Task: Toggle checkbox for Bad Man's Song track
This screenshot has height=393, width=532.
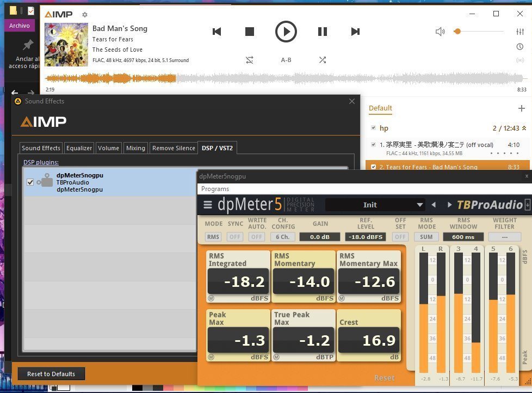Action: [373, 167]
